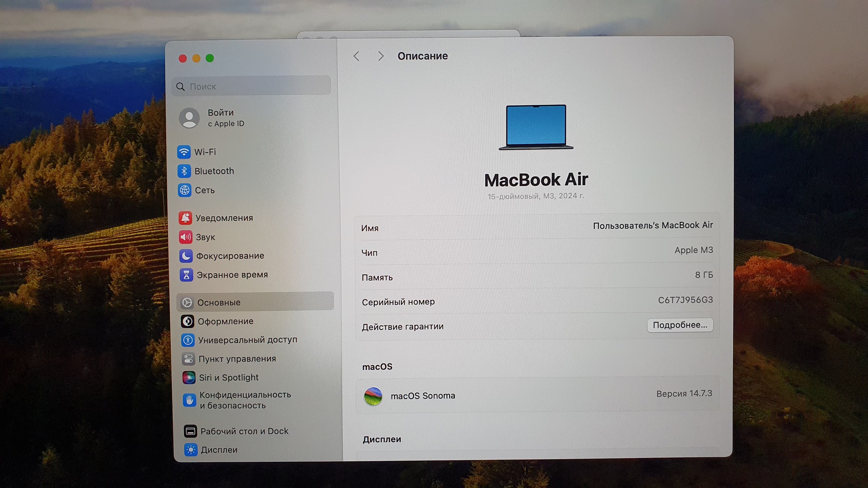Open Экранное время hourglass icon
Screen dimensions: 868x488
tap(186, 275)
